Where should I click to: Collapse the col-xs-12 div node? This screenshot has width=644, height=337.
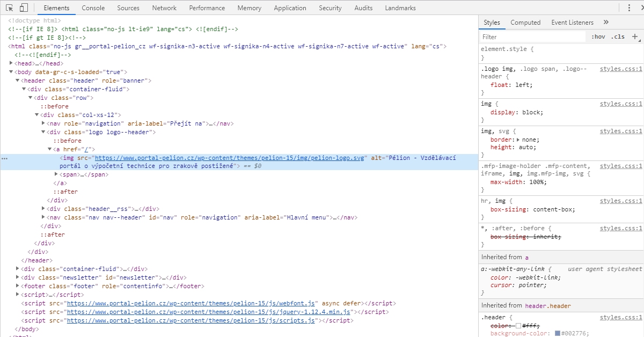(37, 115)
